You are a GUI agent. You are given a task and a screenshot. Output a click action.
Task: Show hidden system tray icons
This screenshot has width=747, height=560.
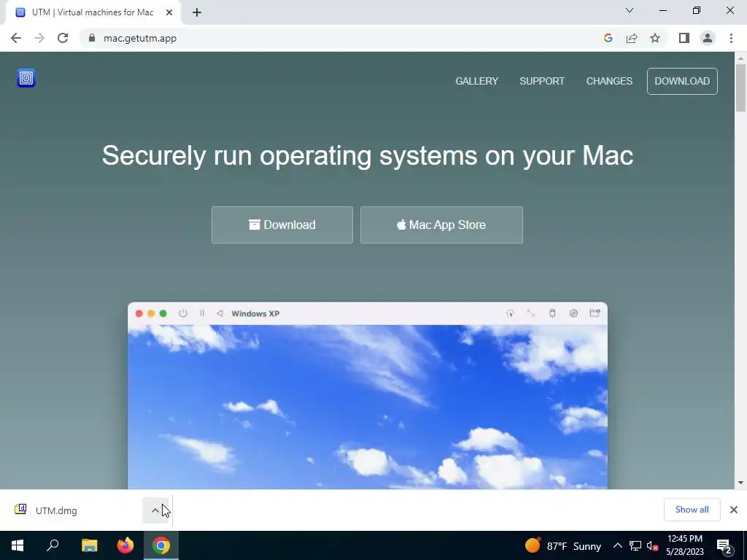point(617,545)
